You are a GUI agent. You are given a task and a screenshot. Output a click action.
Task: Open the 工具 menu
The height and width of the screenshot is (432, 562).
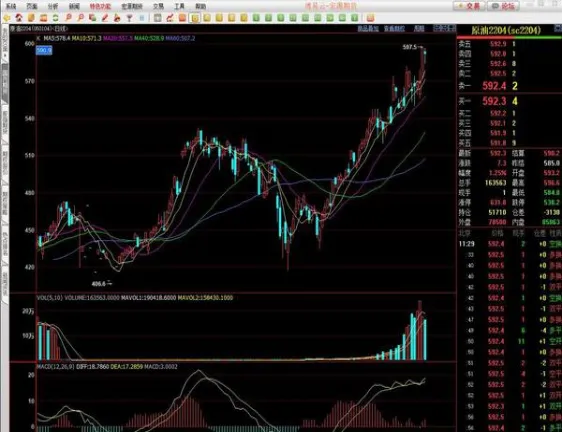(179, 6)
